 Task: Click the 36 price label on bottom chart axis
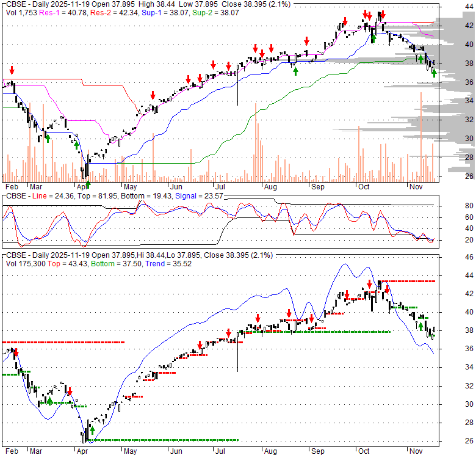(469, 349)
